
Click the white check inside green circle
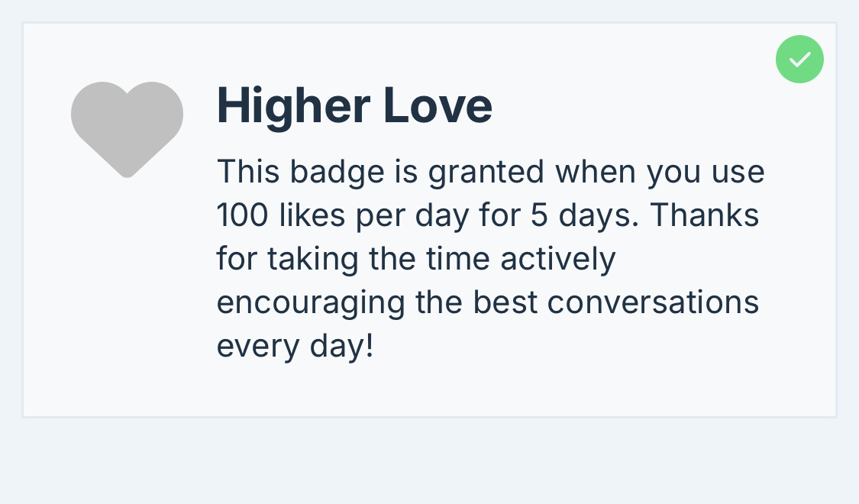(800, 59)
